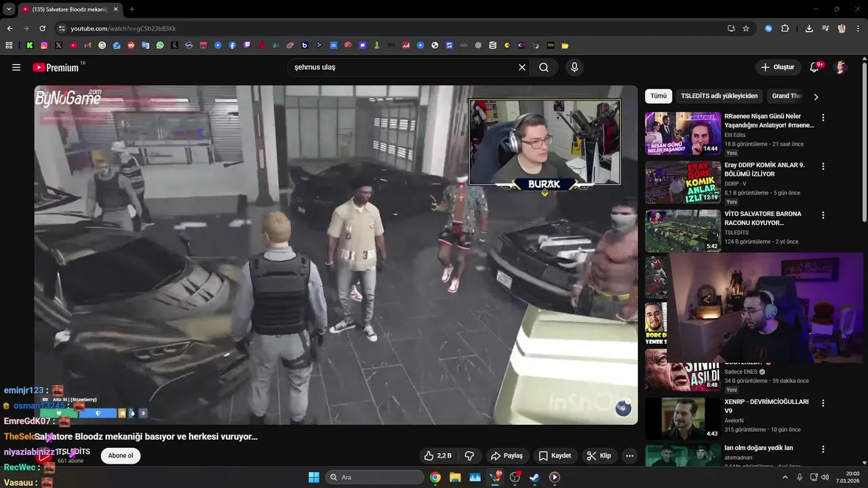Open options menu for Eray DDRP video
Screen dimensions: 868x488
pos(823,166)
